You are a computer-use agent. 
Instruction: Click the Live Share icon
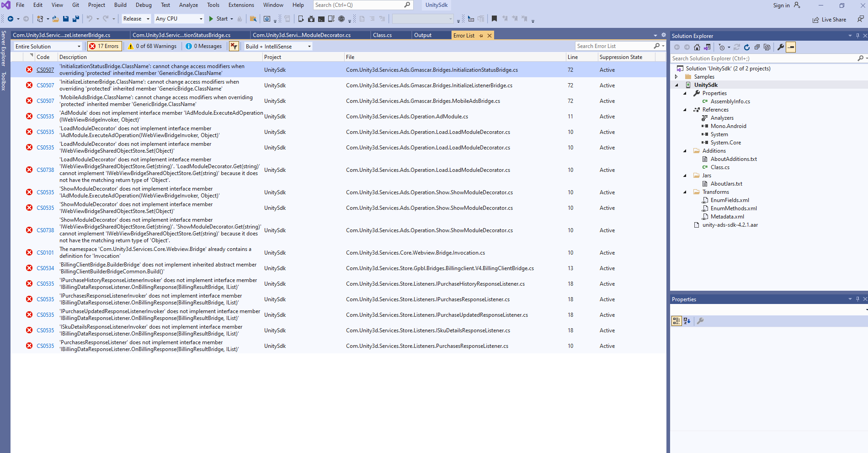816,20
